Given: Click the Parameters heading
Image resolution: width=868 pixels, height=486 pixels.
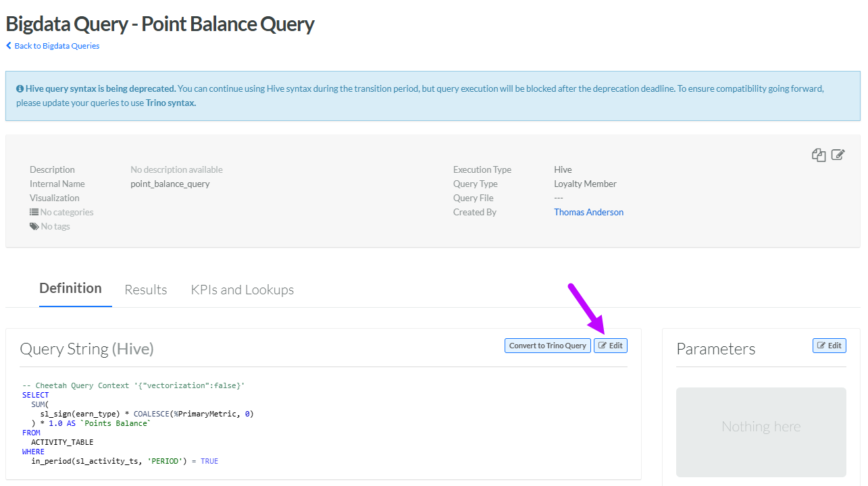Looking at the screenshot, I should 716,349.
